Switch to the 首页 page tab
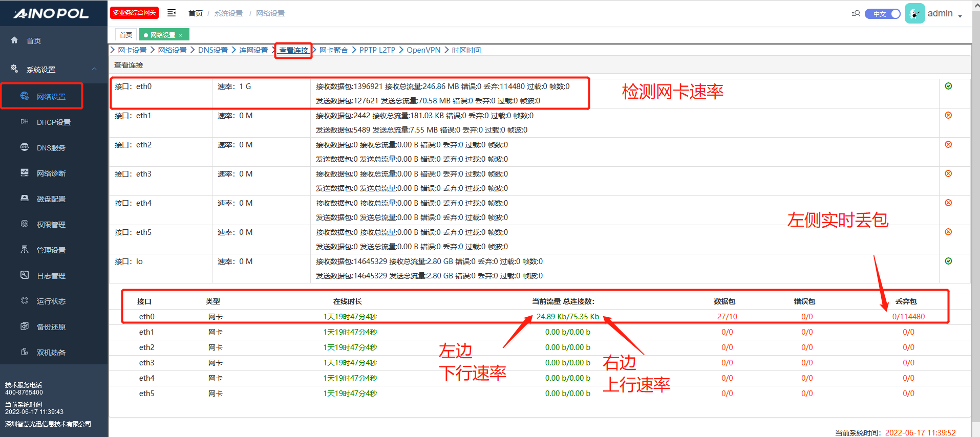The width and height of the screenshot is (980, 437). tap(126, 35)
